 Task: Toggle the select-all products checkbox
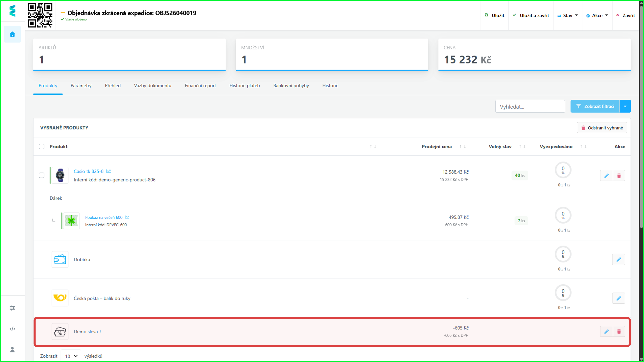(41, 146)
